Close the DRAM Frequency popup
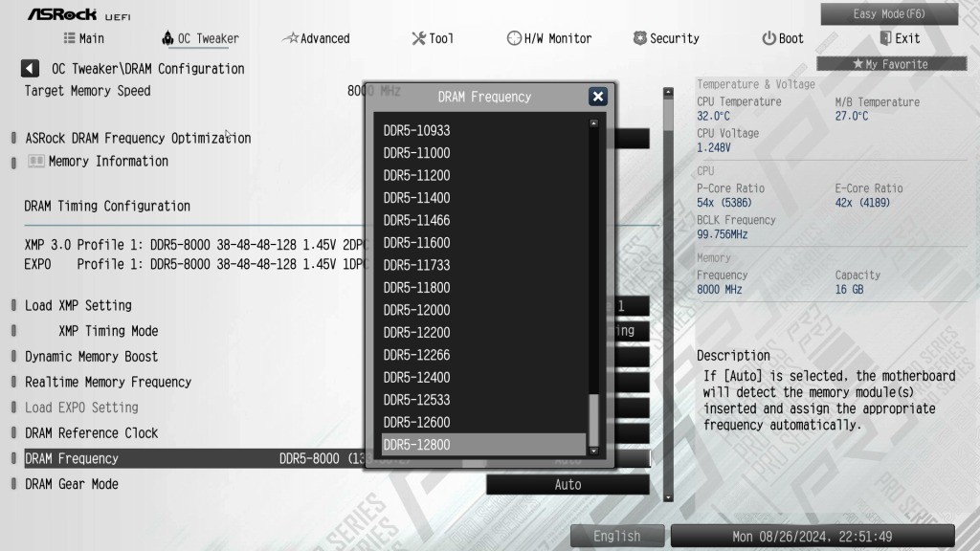Image resolution: width=980 pixels, height=551 pixels. (598, 97)
